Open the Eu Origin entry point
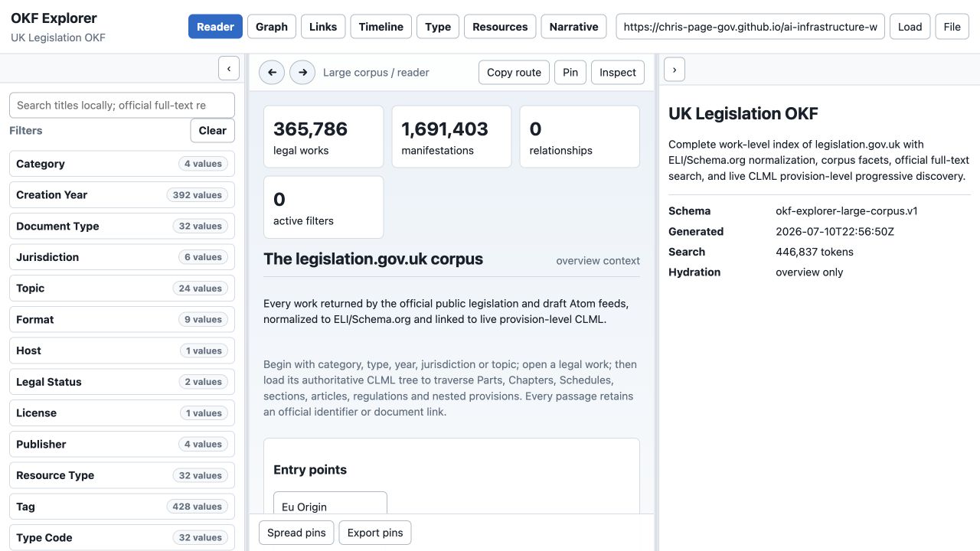Viewport: 980px width, 551px height. tap(330, 503)
